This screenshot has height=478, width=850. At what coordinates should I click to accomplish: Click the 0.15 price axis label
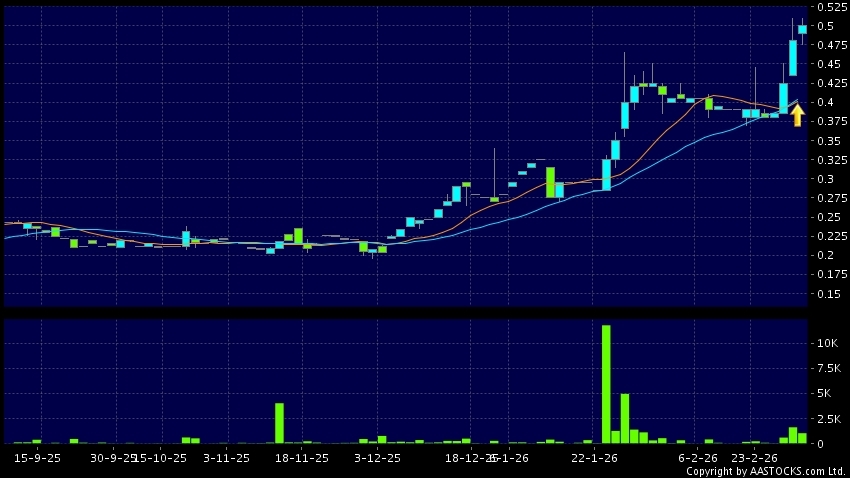tap(828, 294)
